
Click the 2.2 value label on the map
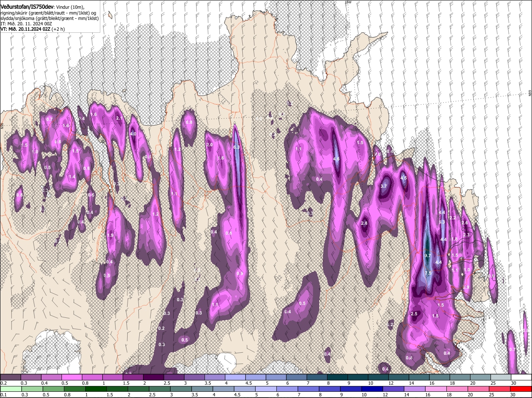(x=453, y=218)
